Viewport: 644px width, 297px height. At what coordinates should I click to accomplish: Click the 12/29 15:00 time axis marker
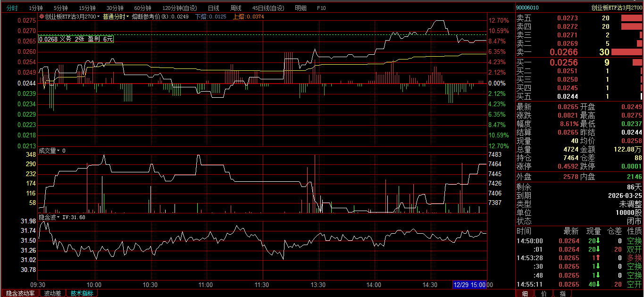click(x=469, y=285)
